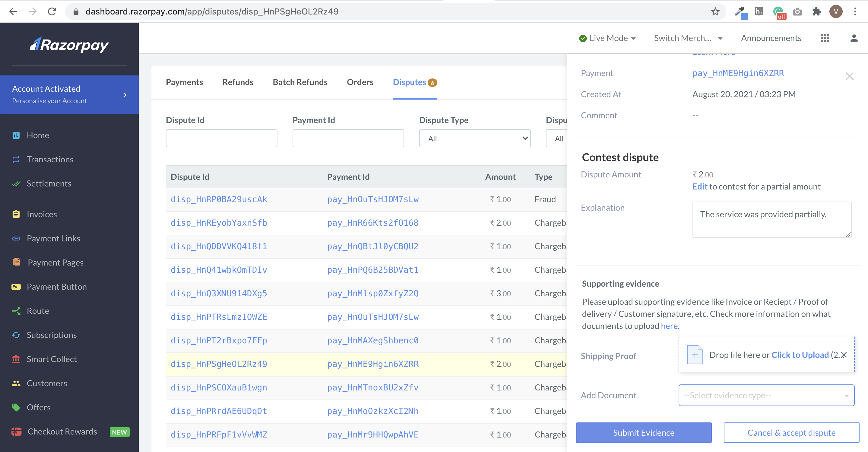Open the apps grid icon
Screen dimensions: 868x452
point(825,38)
